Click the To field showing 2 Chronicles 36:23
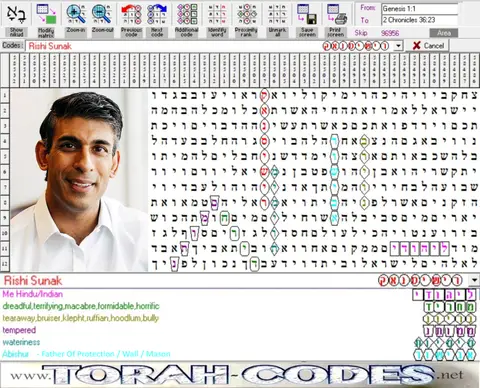480x388 pixels. click(420, 20)
